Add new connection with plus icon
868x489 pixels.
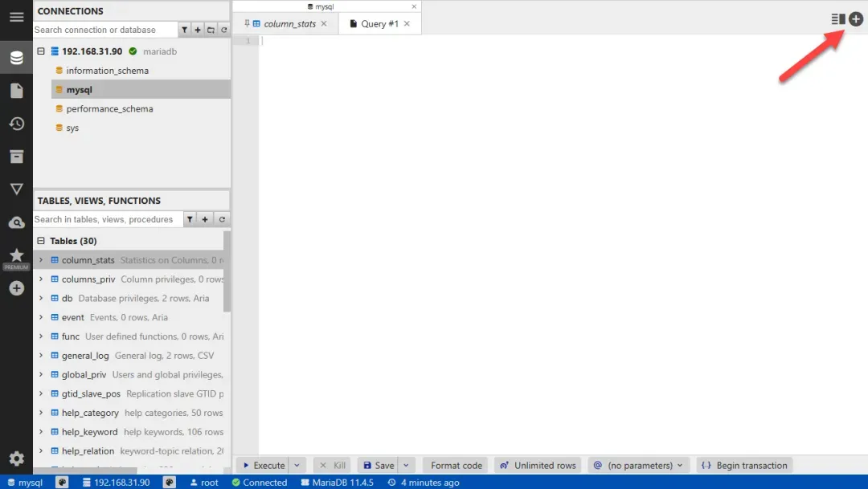[x=198, y=30]
